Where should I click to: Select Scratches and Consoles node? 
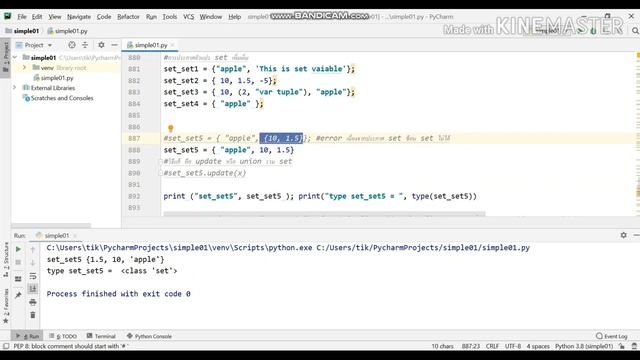pos(58,98)
